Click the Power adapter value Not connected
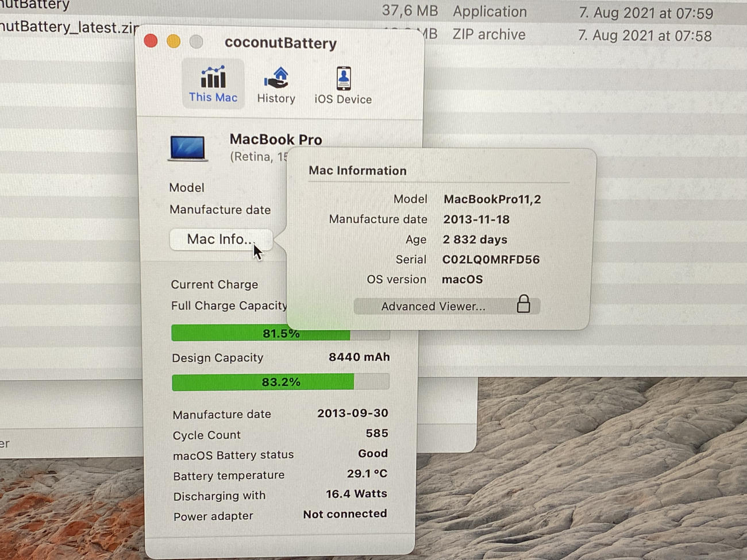 (345, 514)
